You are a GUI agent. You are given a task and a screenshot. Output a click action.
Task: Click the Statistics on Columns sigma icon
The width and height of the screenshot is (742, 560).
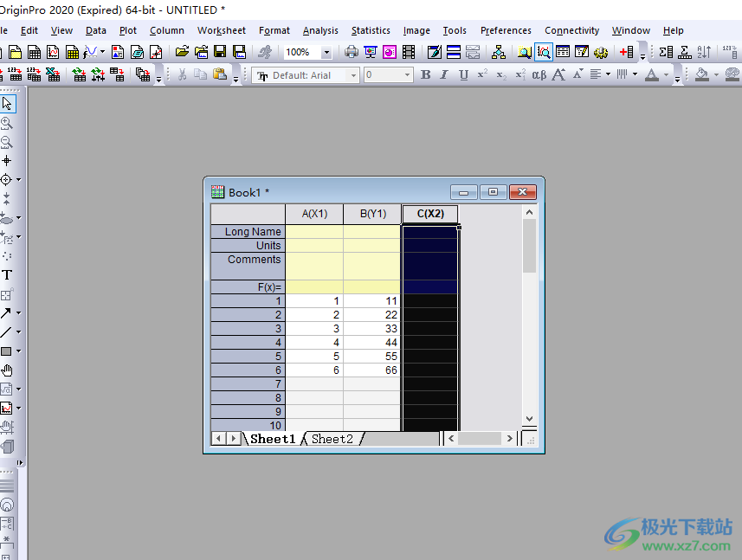(666, 52)
